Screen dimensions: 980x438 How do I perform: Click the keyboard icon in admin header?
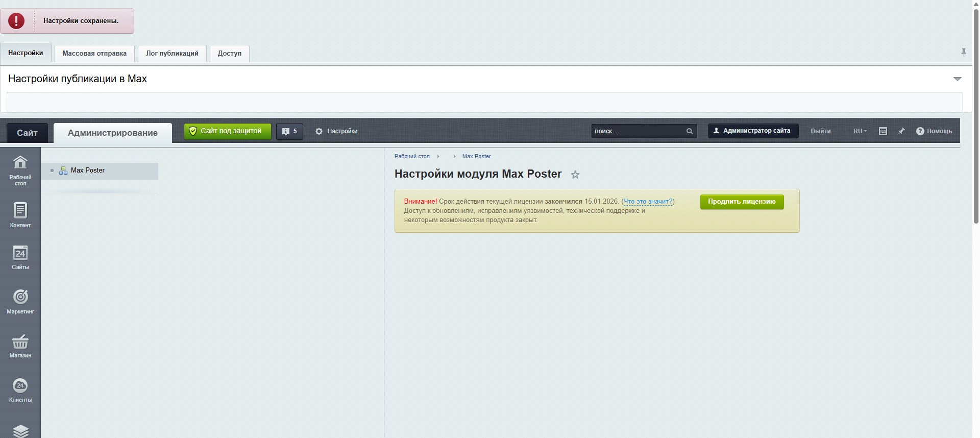[883, 131]
